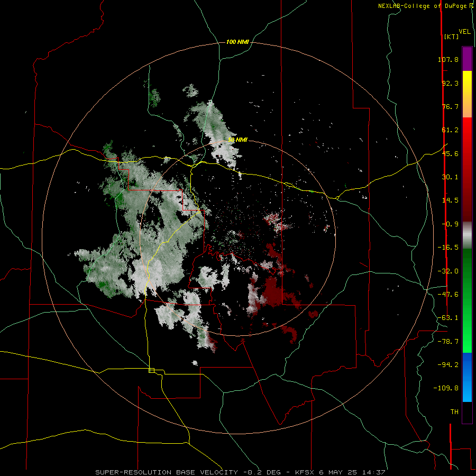
Task: Click the -0.9 legend value
Action: pos(450,224)
